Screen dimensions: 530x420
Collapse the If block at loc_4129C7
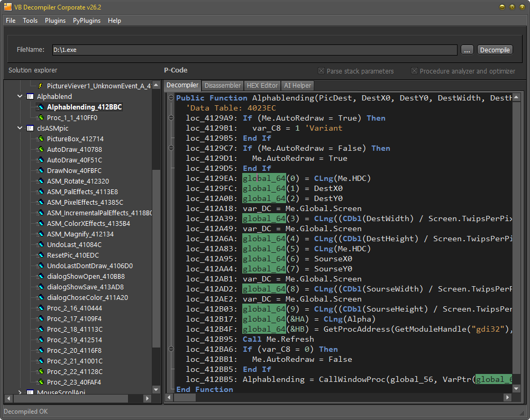point(171,148)
